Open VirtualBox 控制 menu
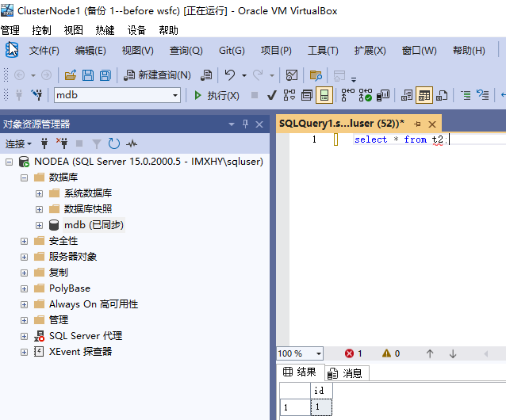The width and height of the screenshot is (506, 420). 41,30
